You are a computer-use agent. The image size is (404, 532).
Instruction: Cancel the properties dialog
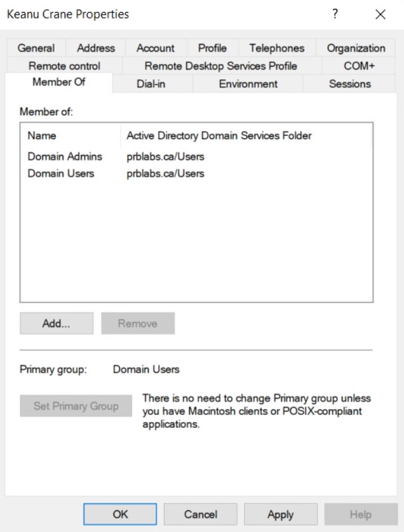point(200,514)
